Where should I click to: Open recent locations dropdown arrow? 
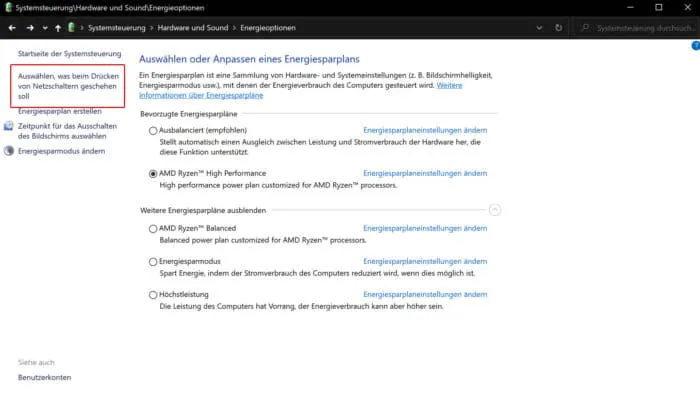point(45,28)
